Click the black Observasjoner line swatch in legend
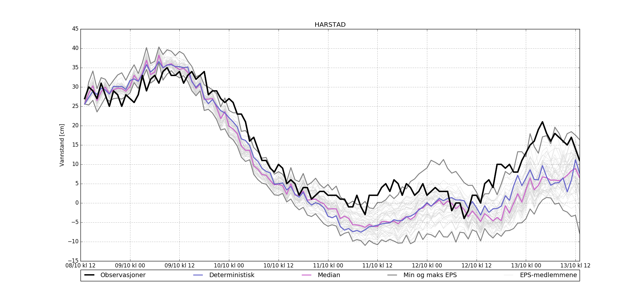Viewport: 644px width, 290px height. 89,275
